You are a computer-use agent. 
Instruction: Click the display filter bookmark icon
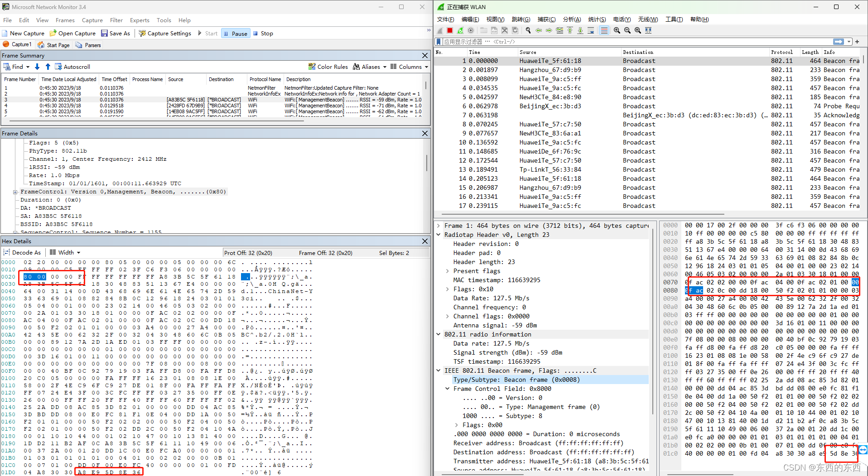(439, 42)
